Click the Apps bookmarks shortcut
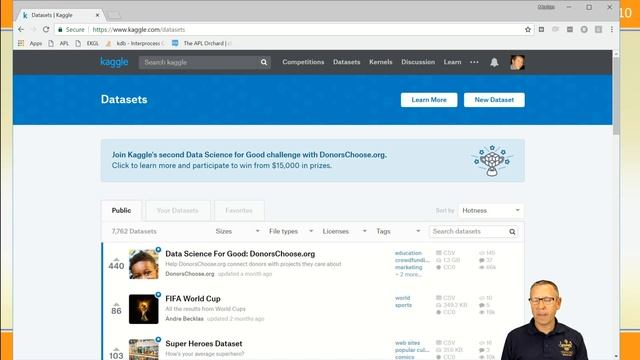Screen dimensions: 640x360 tap(30, 43)
